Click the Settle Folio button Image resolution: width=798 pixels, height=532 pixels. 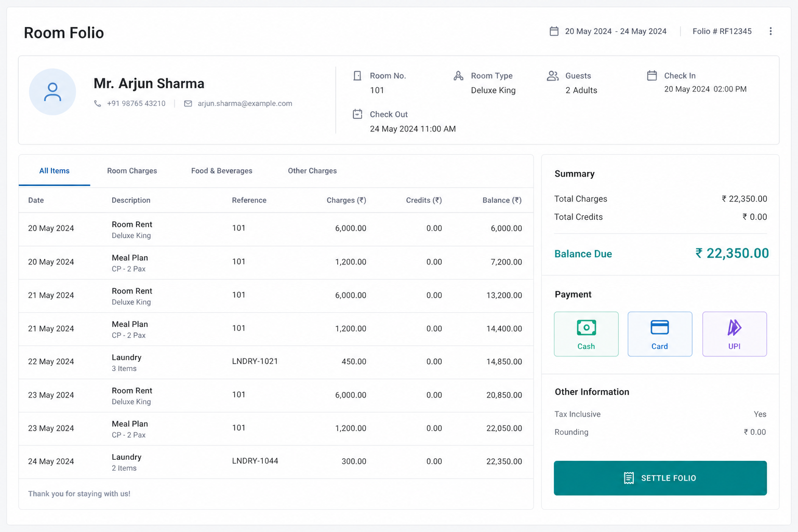pyautogui.click(x=660, y=478)
